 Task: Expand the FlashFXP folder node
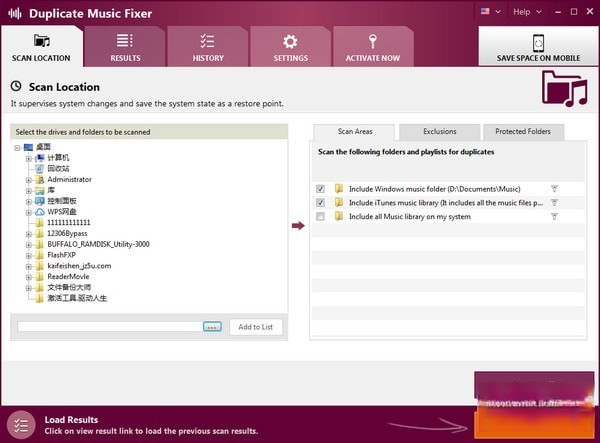point(29,256)
